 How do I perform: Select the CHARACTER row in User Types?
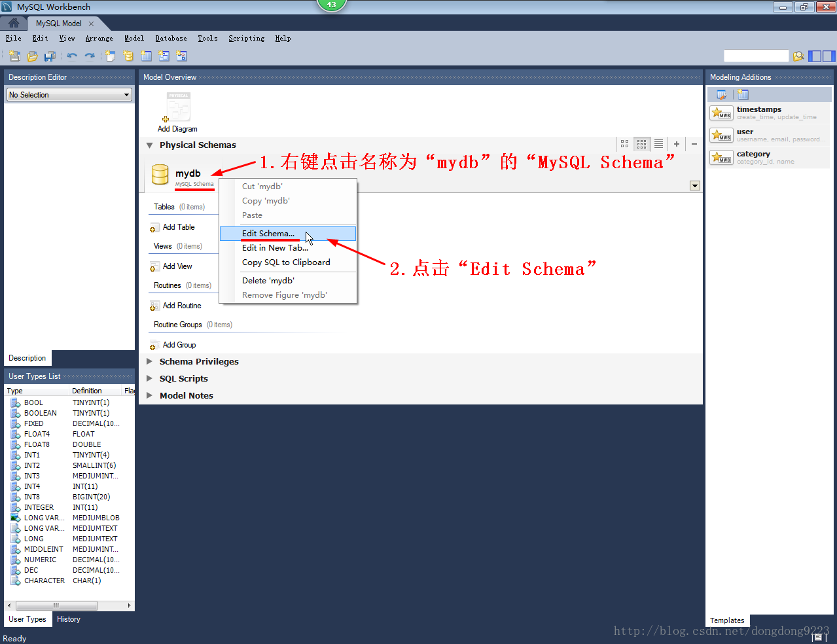coord(69,581)
